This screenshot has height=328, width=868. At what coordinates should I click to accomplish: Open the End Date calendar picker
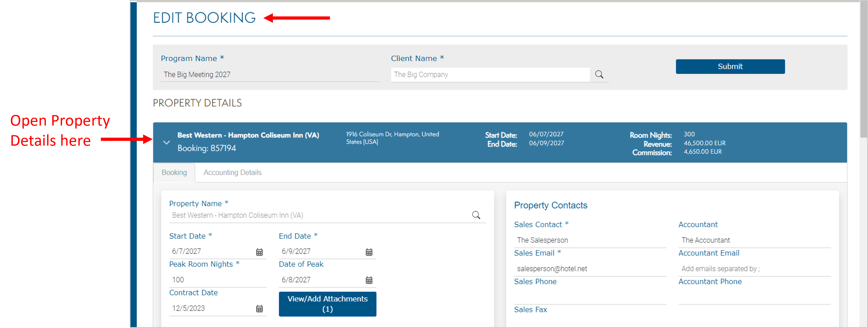click(369, 252)
